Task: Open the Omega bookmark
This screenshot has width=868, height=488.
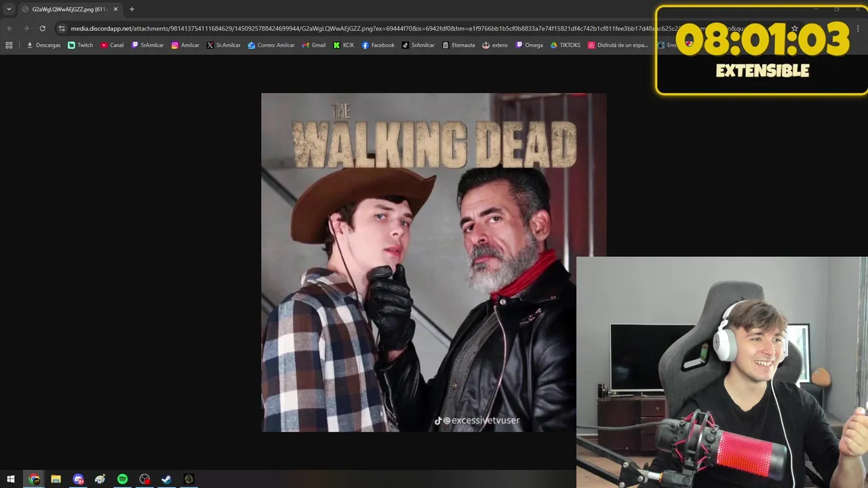Action: [530, 45]
